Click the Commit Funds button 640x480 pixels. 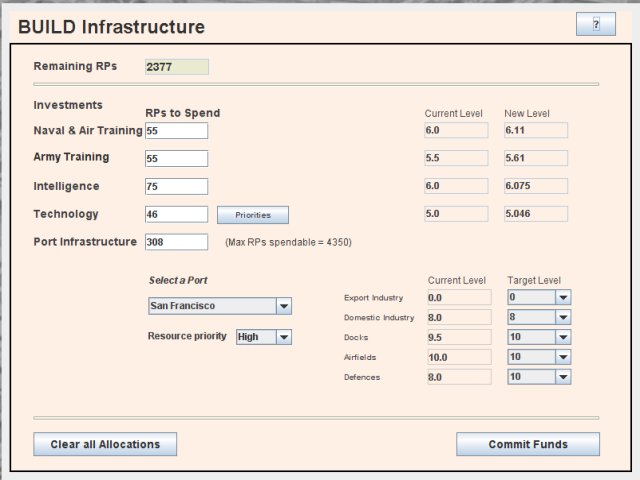click(528, 444)
